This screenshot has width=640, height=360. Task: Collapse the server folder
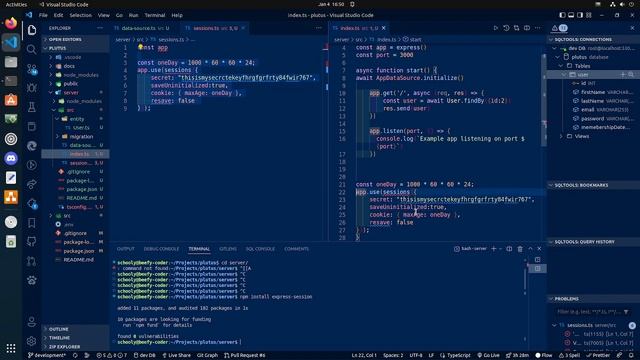tap(71, 92)
